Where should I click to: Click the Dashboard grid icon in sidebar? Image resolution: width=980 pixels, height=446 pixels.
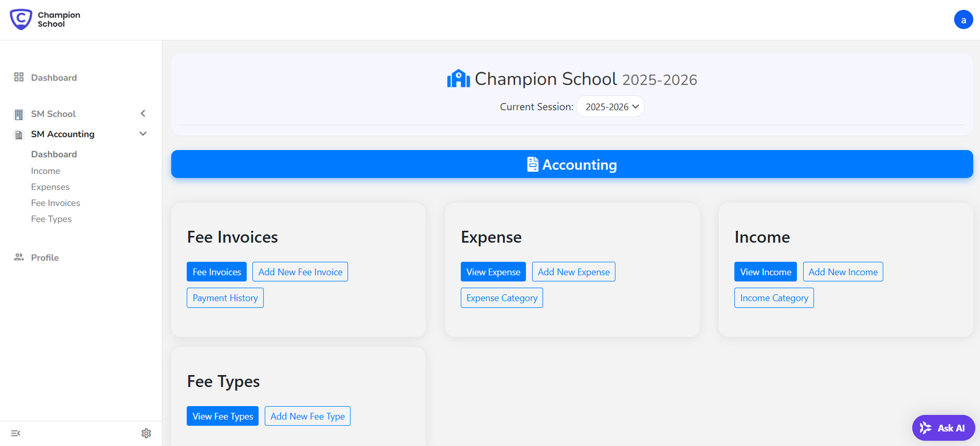19,77
